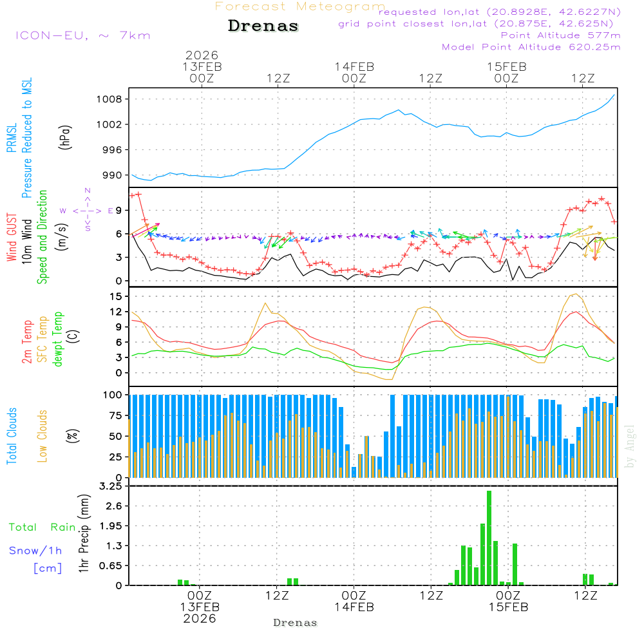
Task: Click the small Drenas label below chart
Action: 296,623
